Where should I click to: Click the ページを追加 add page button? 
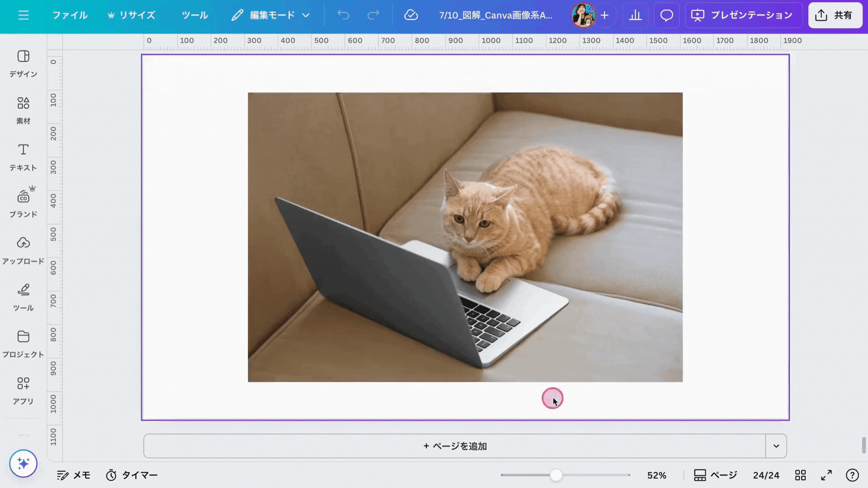pos(454,446)
